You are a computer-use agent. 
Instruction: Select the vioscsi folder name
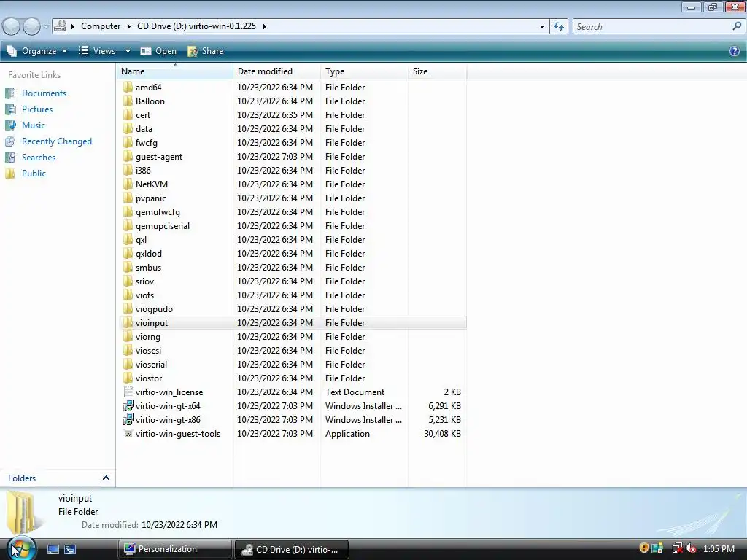[148, 351]
